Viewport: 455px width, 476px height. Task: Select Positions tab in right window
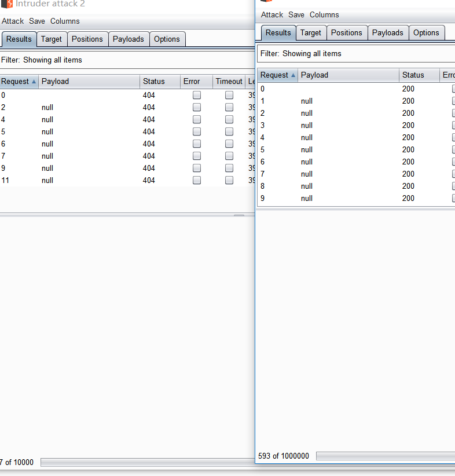pyautogui.click(x=347, y=33)
